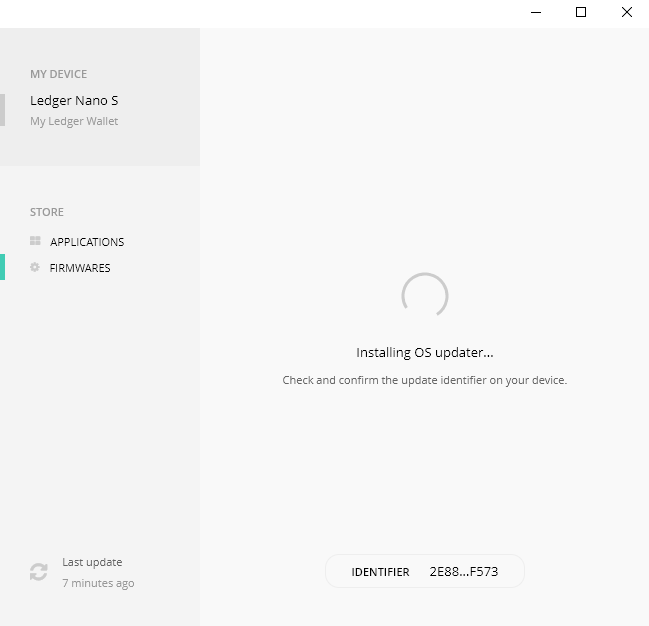Click the loading spinner

click(x=425, y=296)
